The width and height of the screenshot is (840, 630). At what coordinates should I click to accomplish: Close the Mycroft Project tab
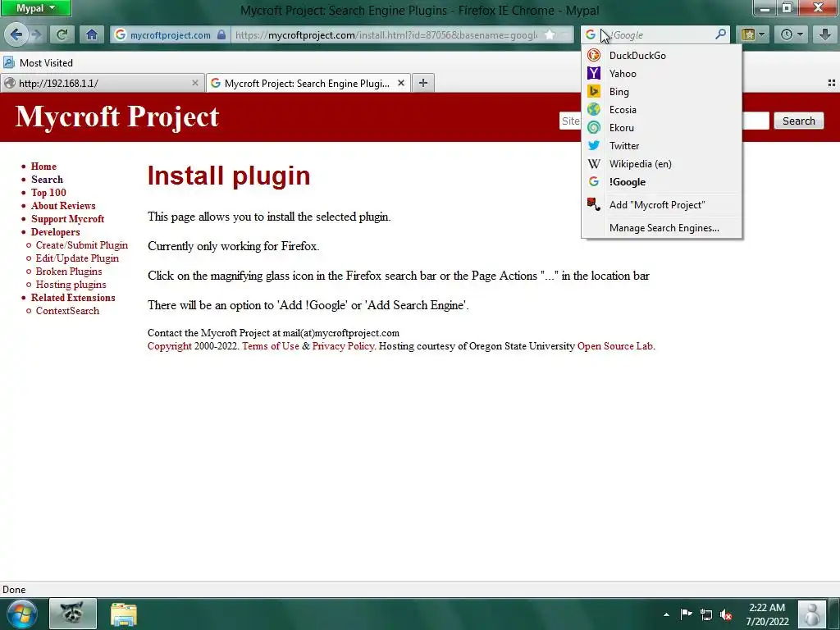coord(400,83)
